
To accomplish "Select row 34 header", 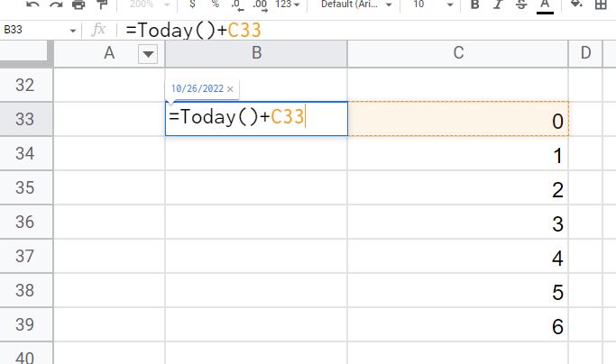I will tap(26, 153).
